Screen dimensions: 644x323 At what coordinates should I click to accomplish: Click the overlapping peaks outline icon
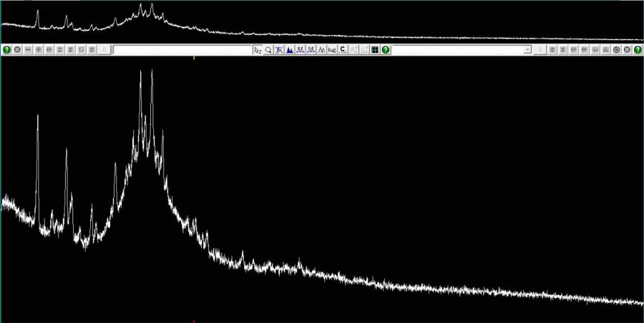pos(322,50)
